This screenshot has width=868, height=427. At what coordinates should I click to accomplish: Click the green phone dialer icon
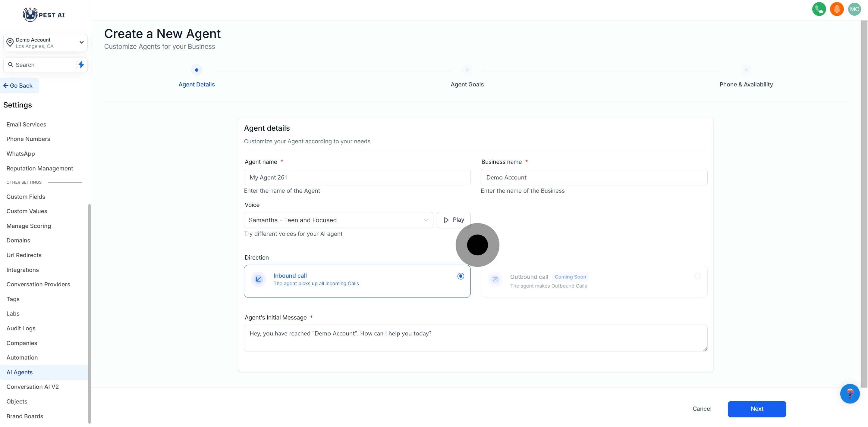coord(819,9)
